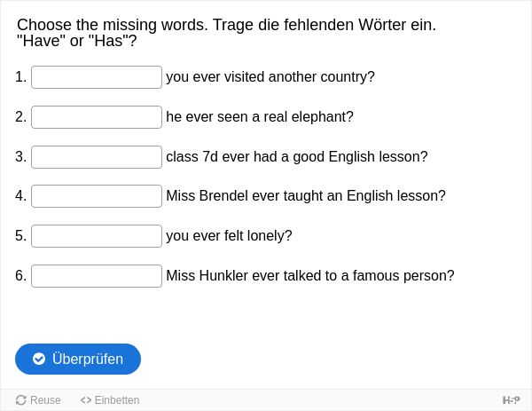This screenshot has width=532, height=411.
Task: Click the sentence "Miss Brendel ever taught an English lesson?"
Action: click(x=306, y=195)
